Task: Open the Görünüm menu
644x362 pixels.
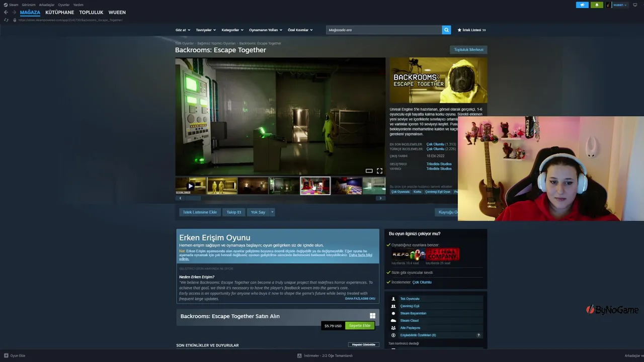Action: 29,5
